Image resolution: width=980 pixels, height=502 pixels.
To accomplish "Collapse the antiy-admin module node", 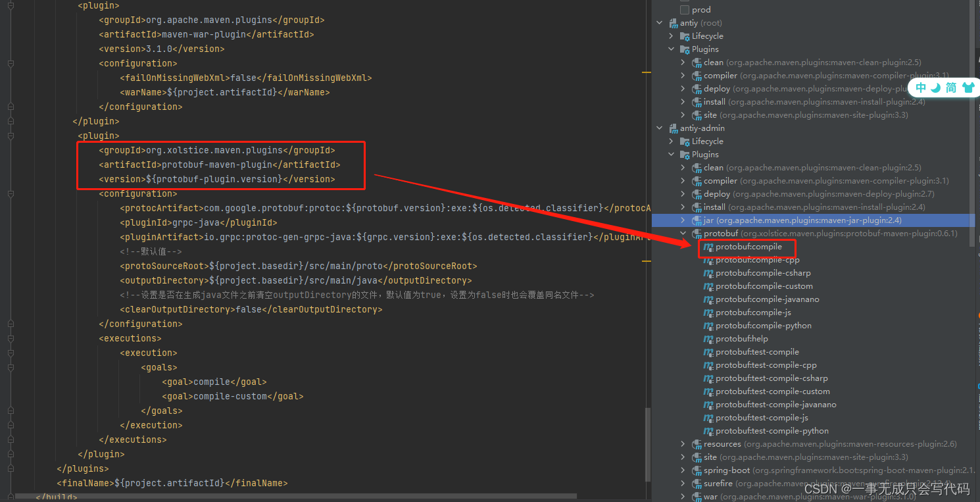I will pyautogui.click(x=660, y=128).
